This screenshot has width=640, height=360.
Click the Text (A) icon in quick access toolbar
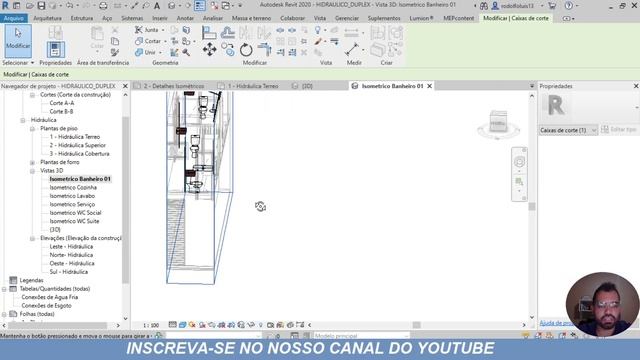[157, 6]
